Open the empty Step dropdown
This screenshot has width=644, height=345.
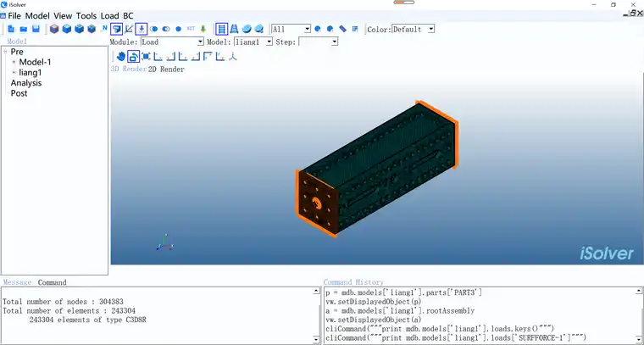tap(318, 42)
